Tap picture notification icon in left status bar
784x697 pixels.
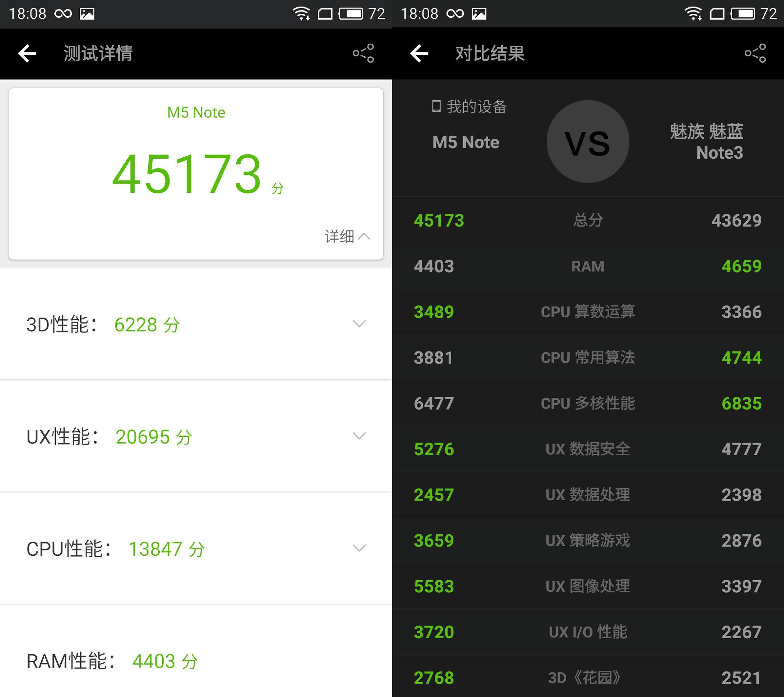[87, 14]
